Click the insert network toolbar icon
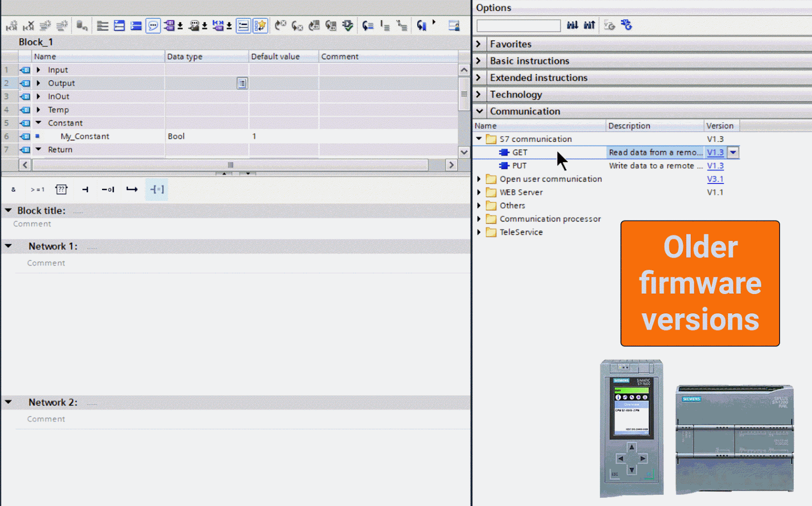 pos(119,25)
